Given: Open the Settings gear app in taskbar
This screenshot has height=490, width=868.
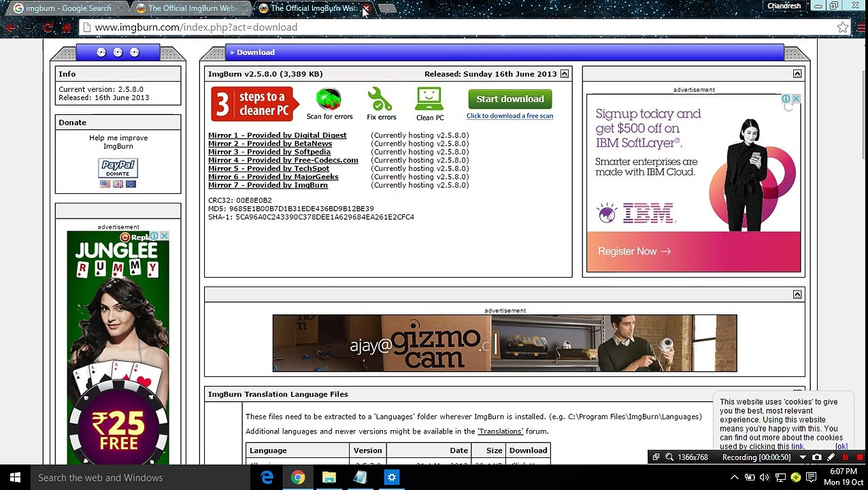Looking at the screenshot, I should pos(392,478).
